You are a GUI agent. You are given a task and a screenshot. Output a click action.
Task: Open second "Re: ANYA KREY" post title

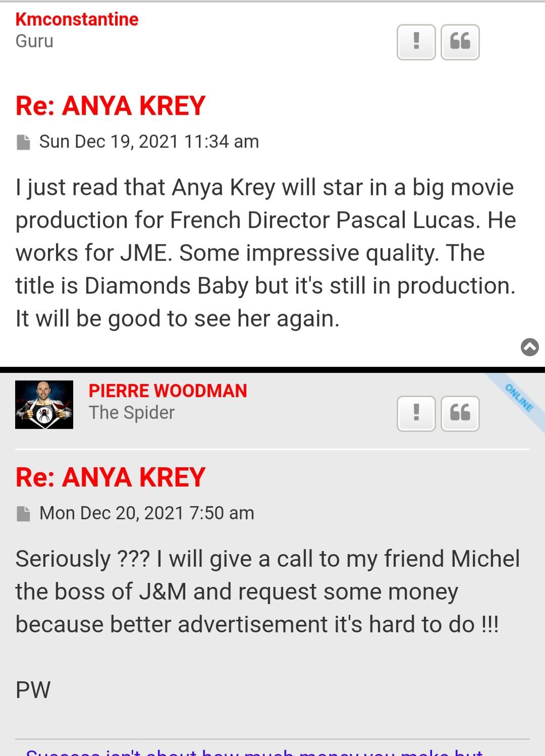click(x=111, y=477)
